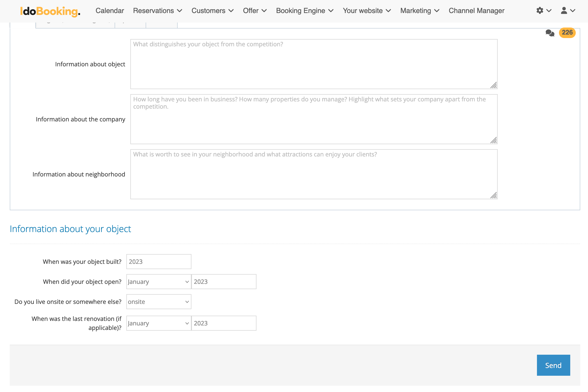
Task: Open Channel Manager link
Action: coord(476,11)
